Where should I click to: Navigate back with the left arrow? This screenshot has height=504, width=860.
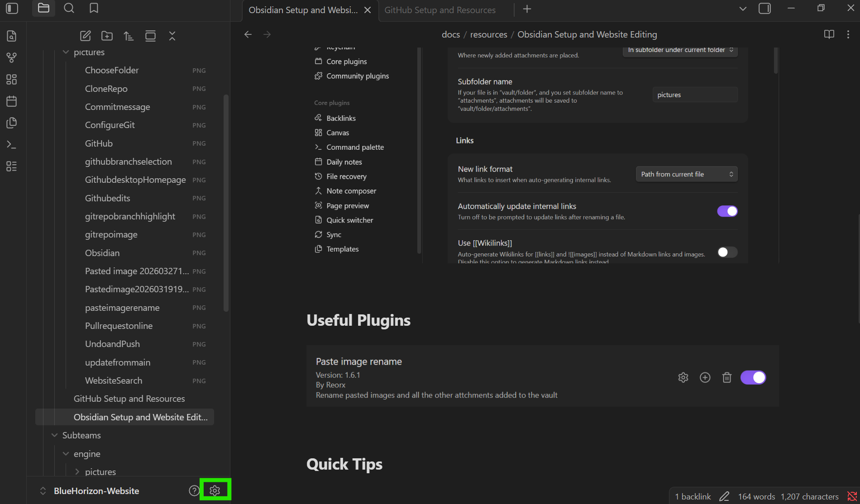point(248,34)
